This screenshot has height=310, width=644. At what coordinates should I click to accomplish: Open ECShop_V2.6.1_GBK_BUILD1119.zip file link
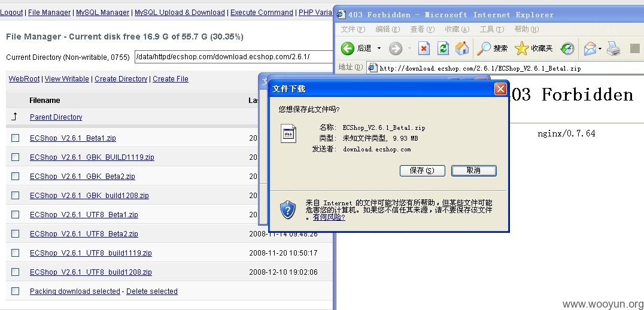point(92,157)
